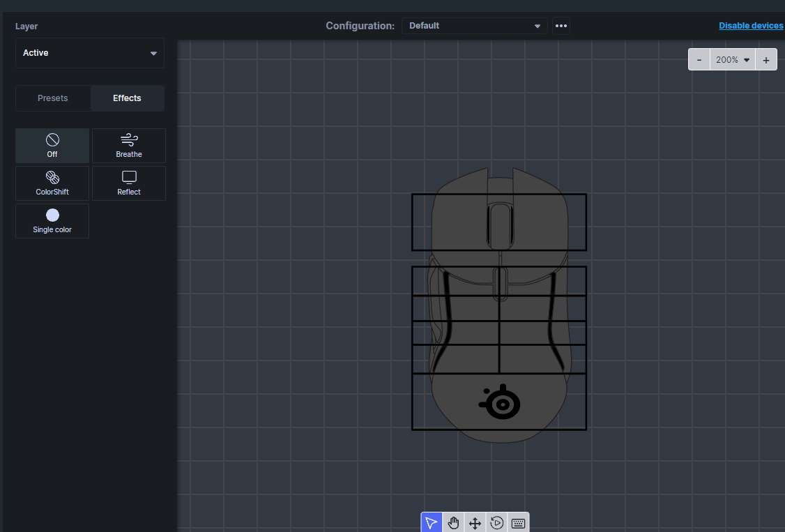This screenshot has height=532, width=785.
Task: Open the keyboard shortcuts icon
Action: [518, 523]
